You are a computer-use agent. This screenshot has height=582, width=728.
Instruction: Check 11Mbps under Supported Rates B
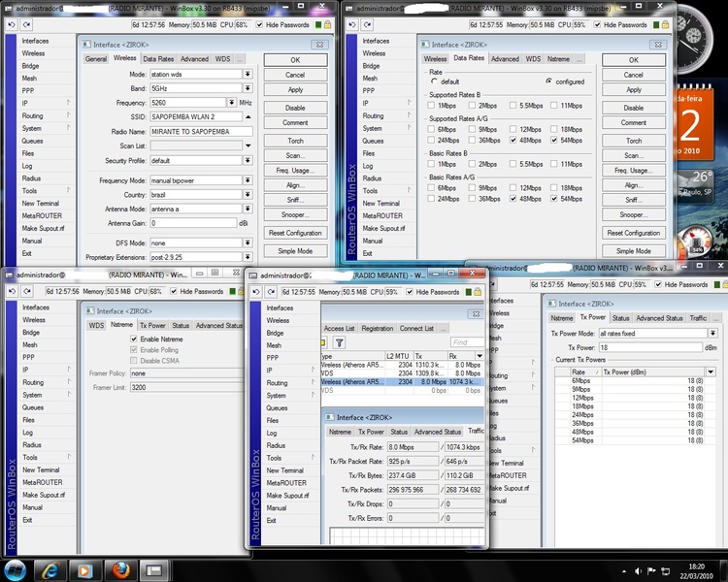[x=554, y=106]
